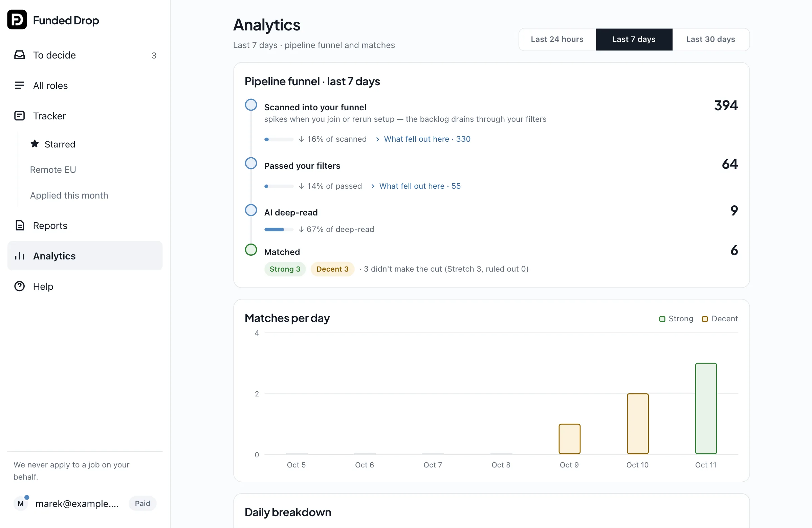Image resolution: width=812 pixels, height=528 pixels.
Task: Open account marek@example email
Action: [x=77, y=503]
